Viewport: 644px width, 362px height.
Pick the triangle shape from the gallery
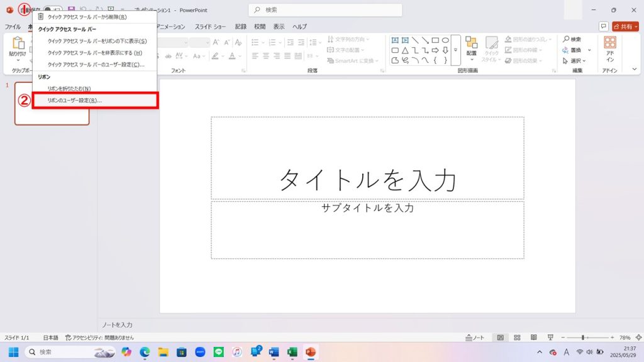[405, 50]
